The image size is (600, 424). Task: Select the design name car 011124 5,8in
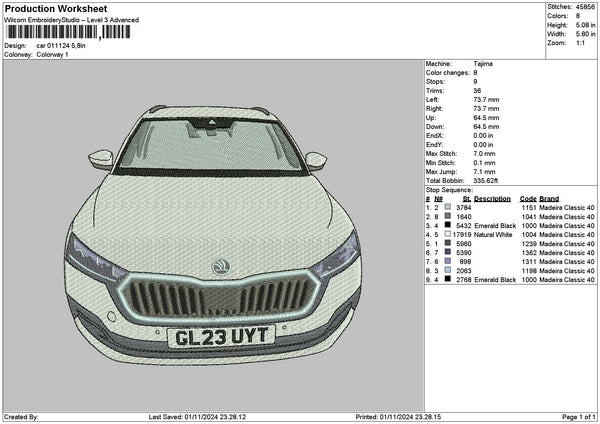(61, 46)
